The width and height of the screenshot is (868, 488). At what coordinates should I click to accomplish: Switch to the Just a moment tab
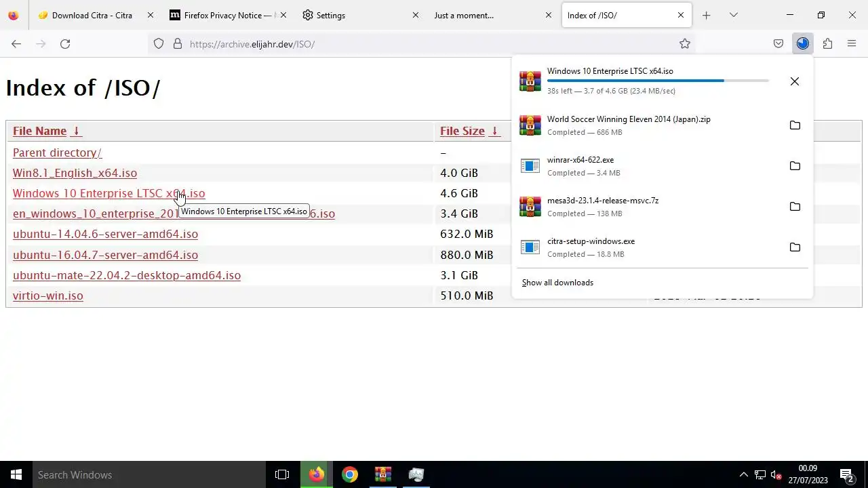point(494,15)
